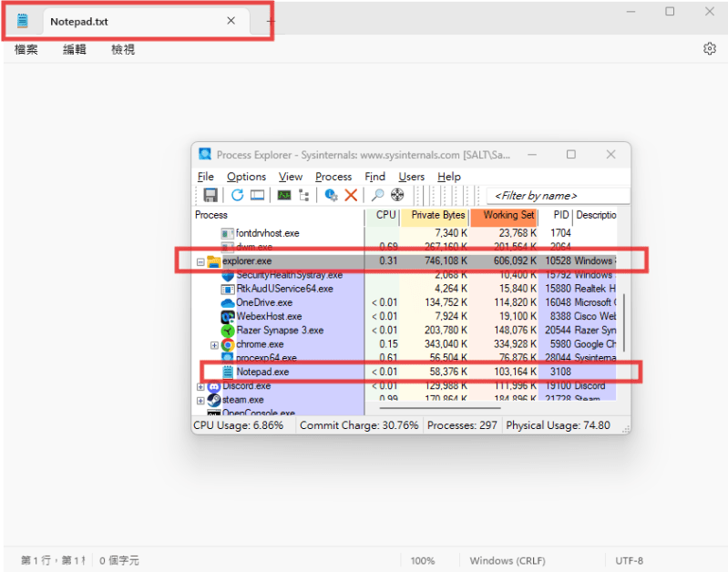This screenshot has width=728, height=572.
Task: Click the horizontal scrollbar under the process list
Action: click(x=440, y=408)
